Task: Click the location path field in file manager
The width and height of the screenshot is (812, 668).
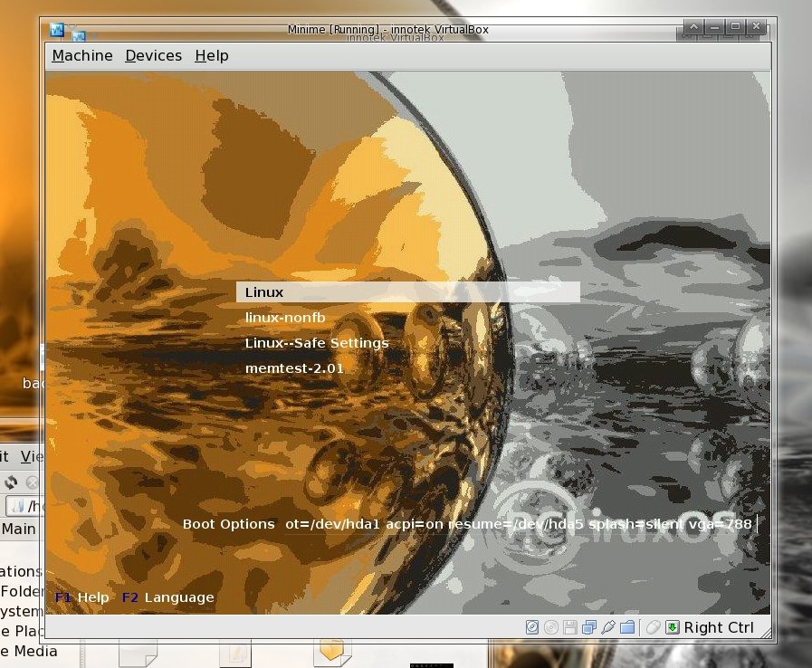Action: coord(24,505)
